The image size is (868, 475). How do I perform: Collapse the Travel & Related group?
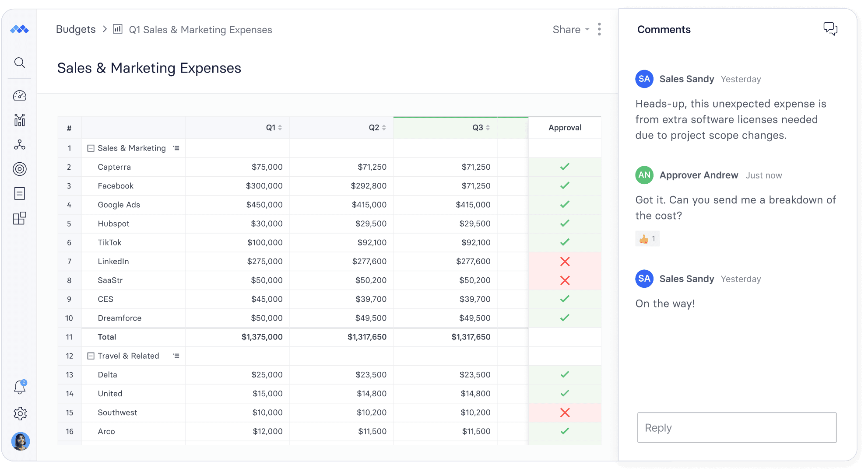[91, 356]
